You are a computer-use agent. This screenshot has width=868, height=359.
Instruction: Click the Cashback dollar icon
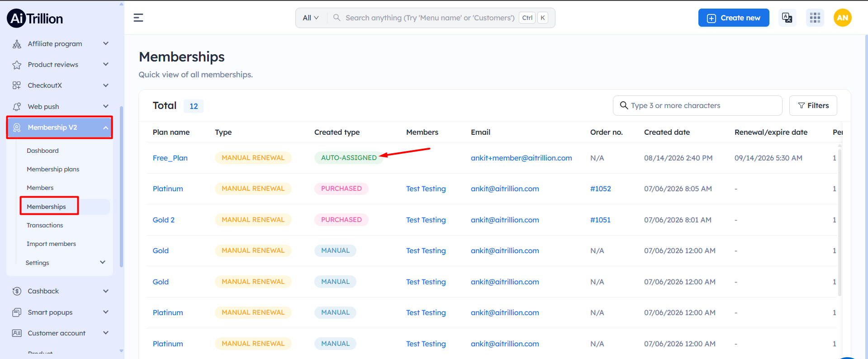tap(17, 291)
